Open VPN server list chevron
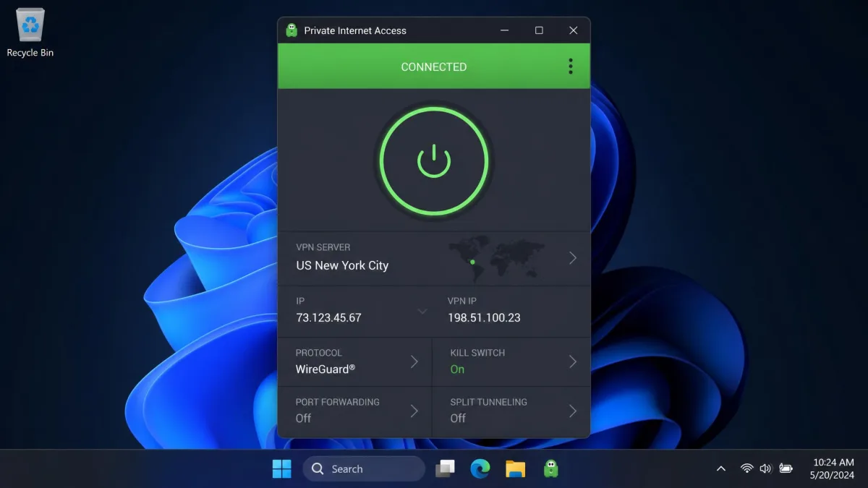Viewport: 868px width, 488px height. (572, 258)
